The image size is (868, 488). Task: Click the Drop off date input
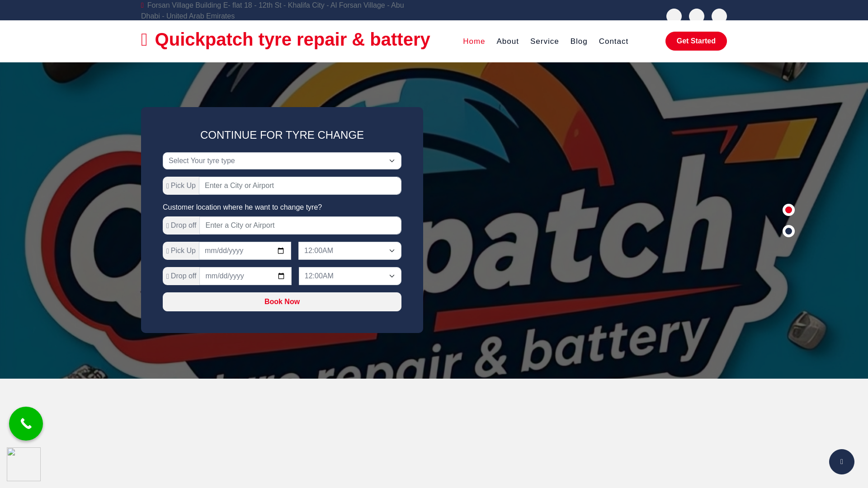pos(245,276)
